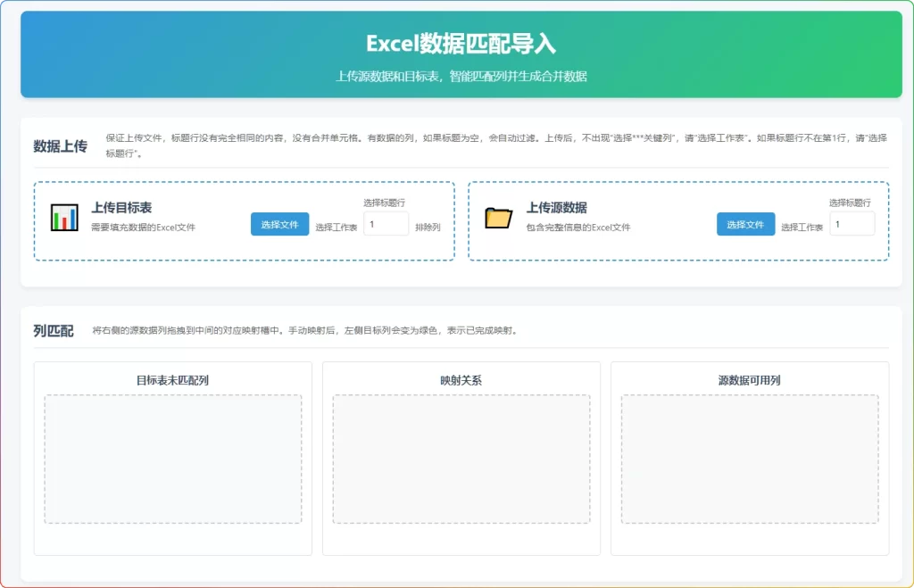
Task: Click 选择文件 button for the source data
Action: click(745, 224)
